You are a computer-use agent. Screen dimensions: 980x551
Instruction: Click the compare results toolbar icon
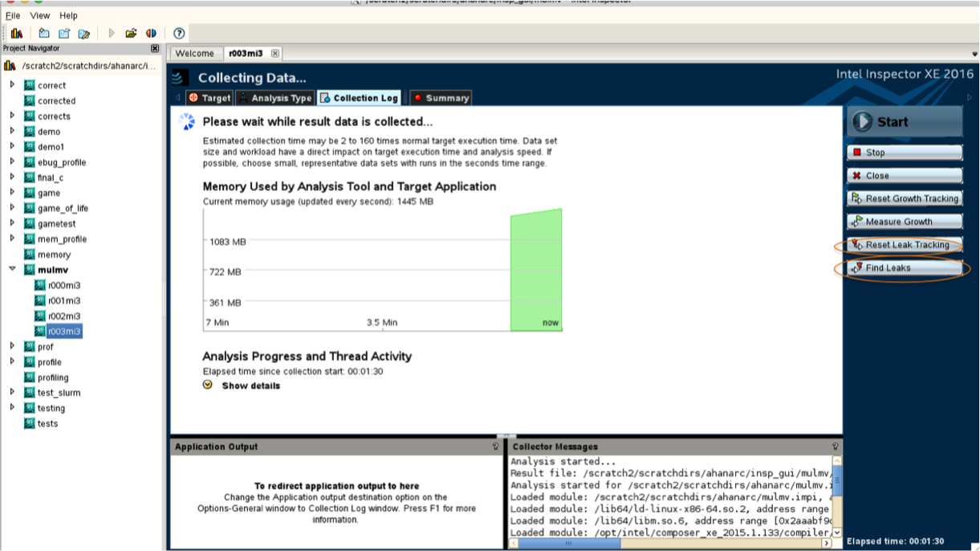(152, 33)
